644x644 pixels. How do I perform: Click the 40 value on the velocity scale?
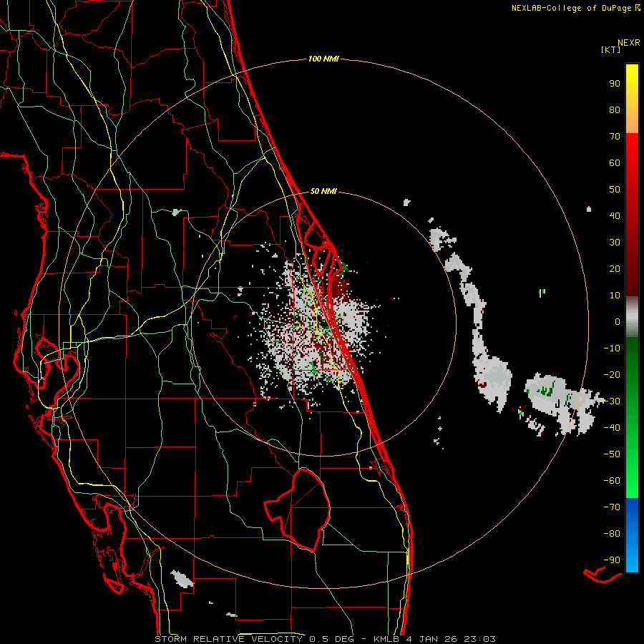click(x=615, y=216)
